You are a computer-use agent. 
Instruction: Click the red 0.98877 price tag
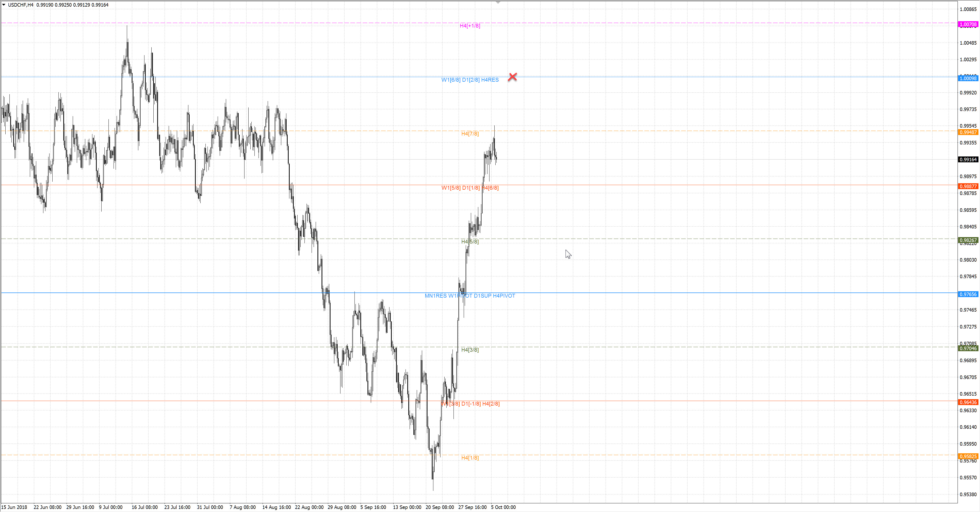pos(968,186)
